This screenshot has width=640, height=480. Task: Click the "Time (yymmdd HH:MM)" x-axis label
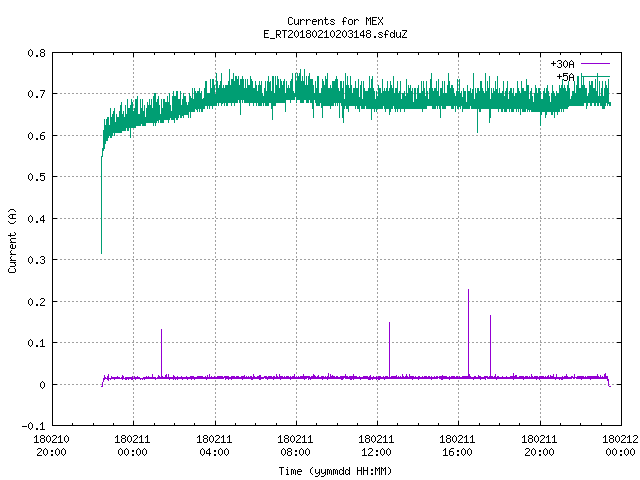(335, 471)
